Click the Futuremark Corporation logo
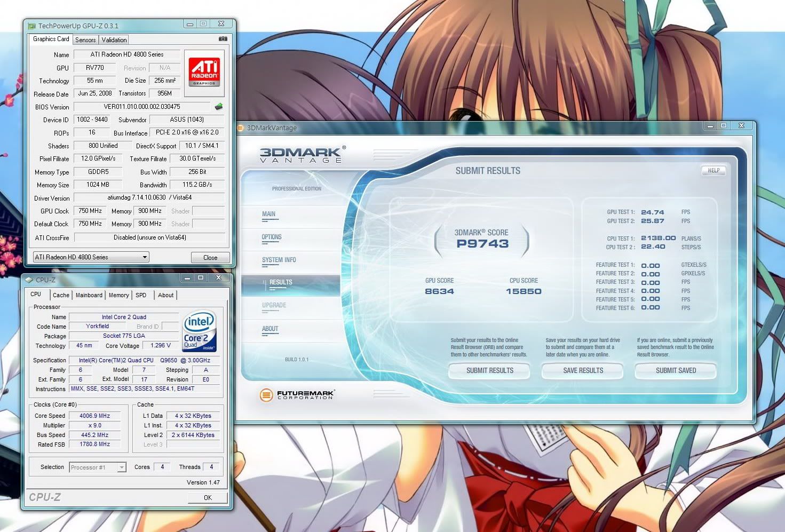This screenshot has width=785, height=532. coord(297,395)
